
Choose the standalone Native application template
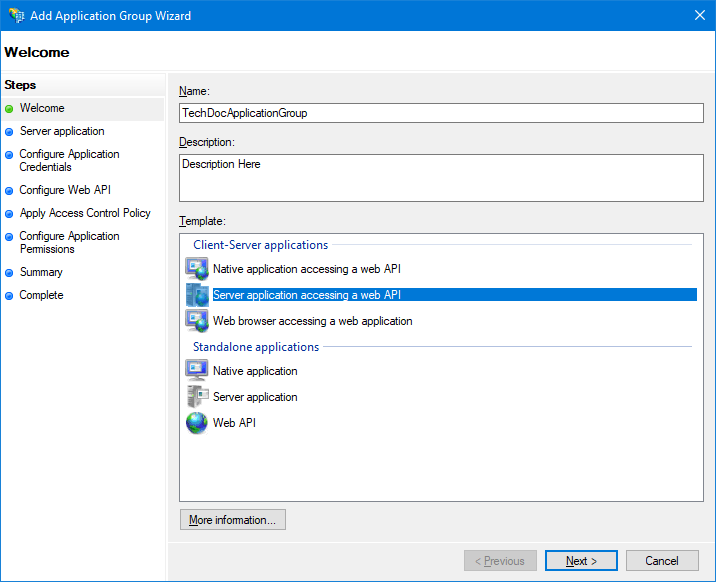[255, 371]
